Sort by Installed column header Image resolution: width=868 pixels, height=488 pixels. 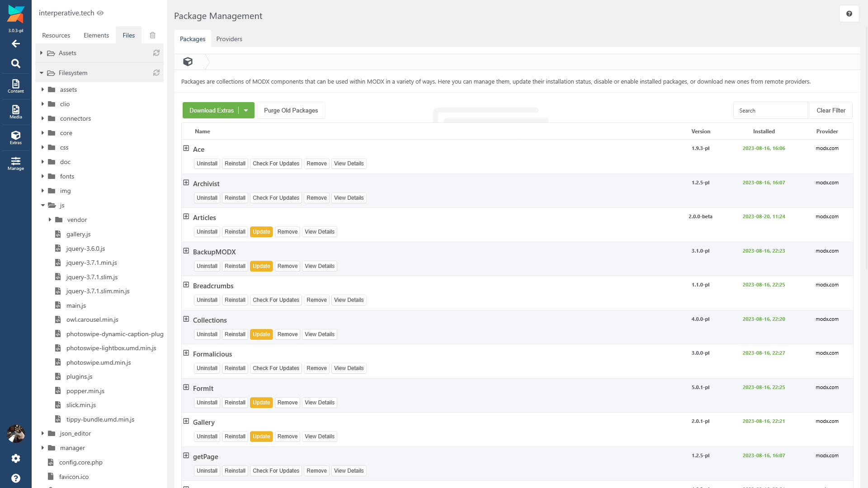click(764, 131)
